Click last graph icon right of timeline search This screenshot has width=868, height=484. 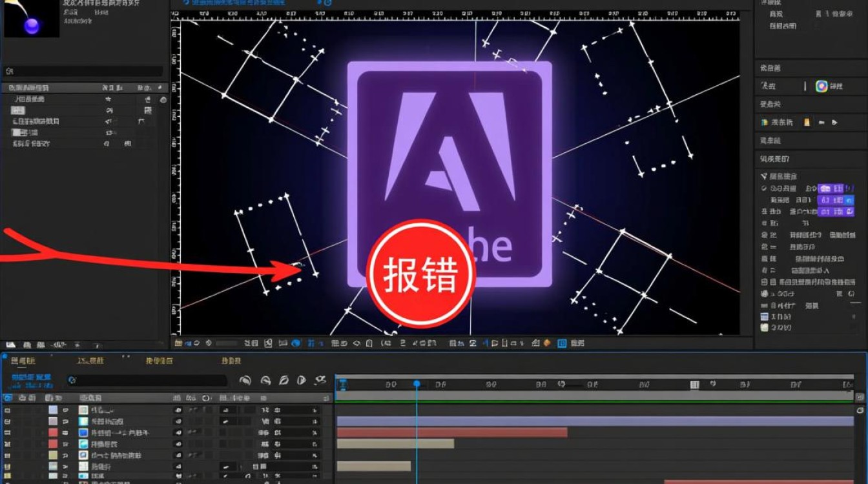(320, 380)
